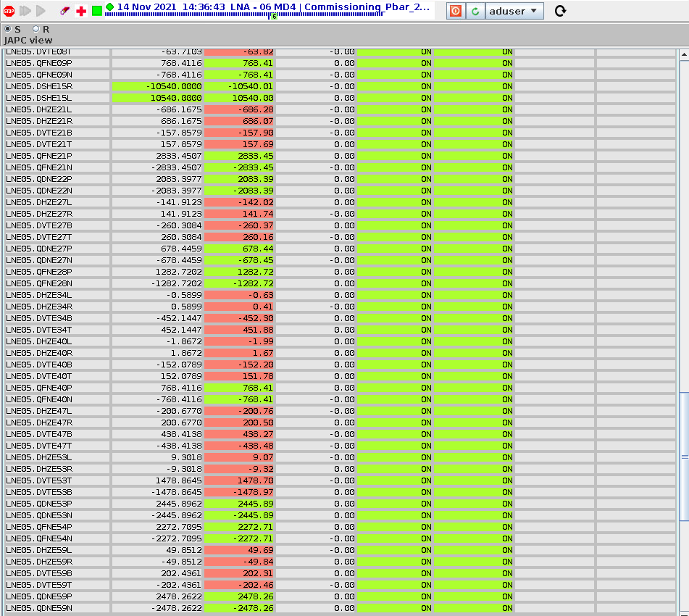Click the JAPC view label

click(28, 41)
